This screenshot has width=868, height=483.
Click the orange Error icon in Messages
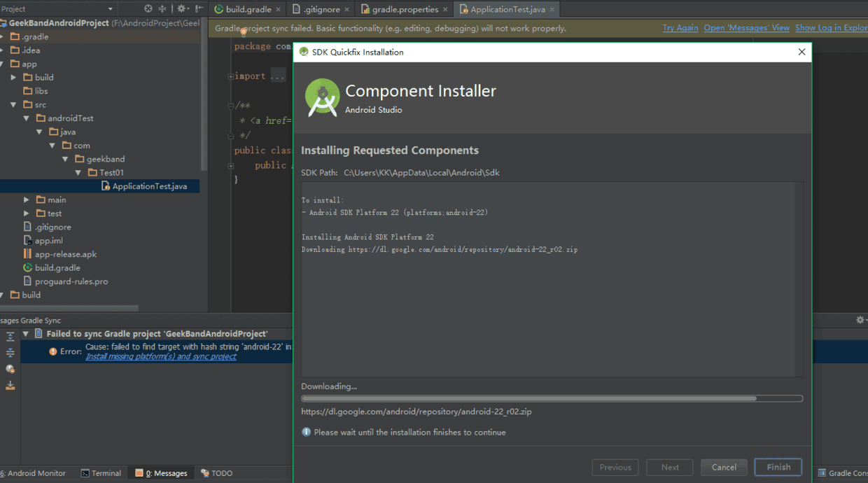tap(52, 351)
